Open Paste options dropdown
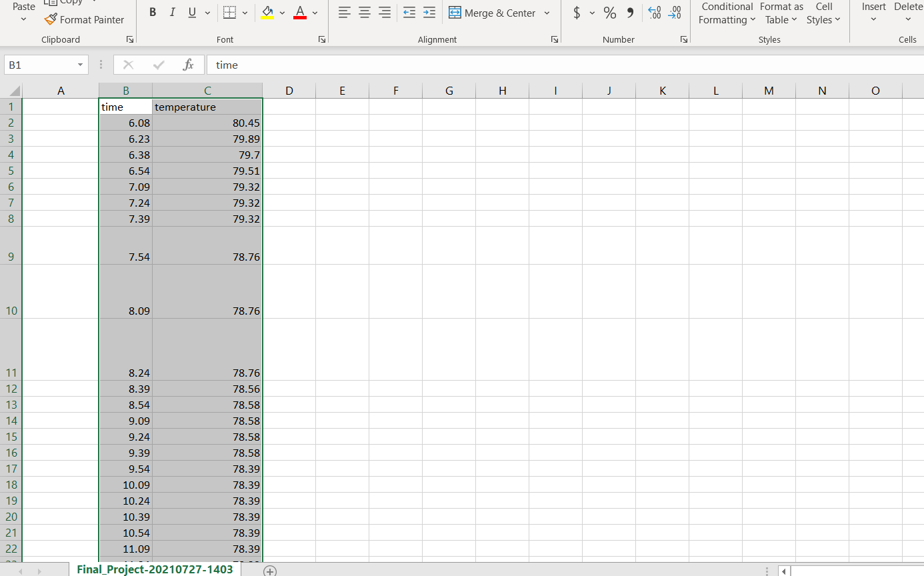The height and width of the screenshot is (576, 924). pos(24,19)
